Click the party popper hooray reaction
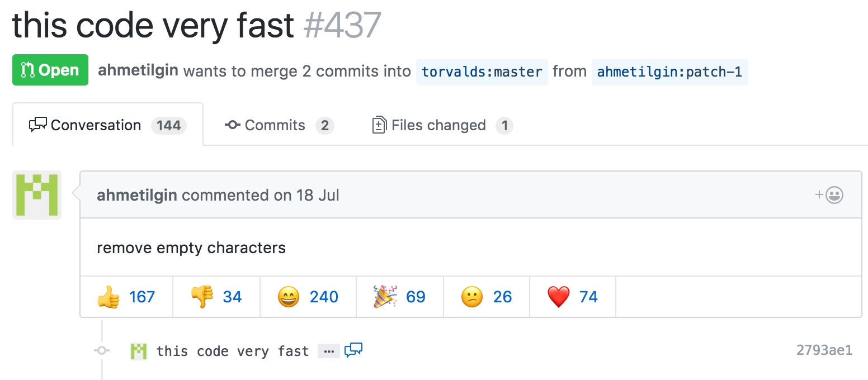 pyautogui.click(x=400, y=297)
